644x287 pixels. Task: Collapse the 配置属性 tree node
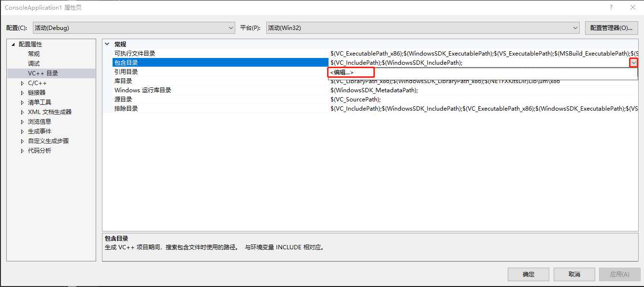tap(14, 44)
